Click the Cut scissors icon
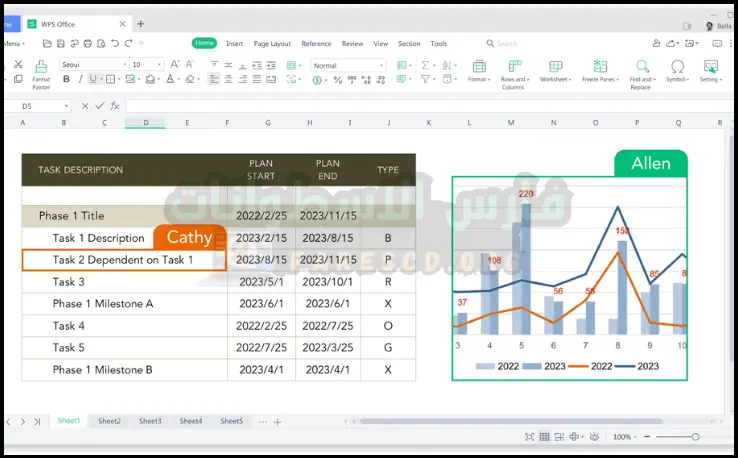This screenshot has height=458, width=738. [17, 65]
